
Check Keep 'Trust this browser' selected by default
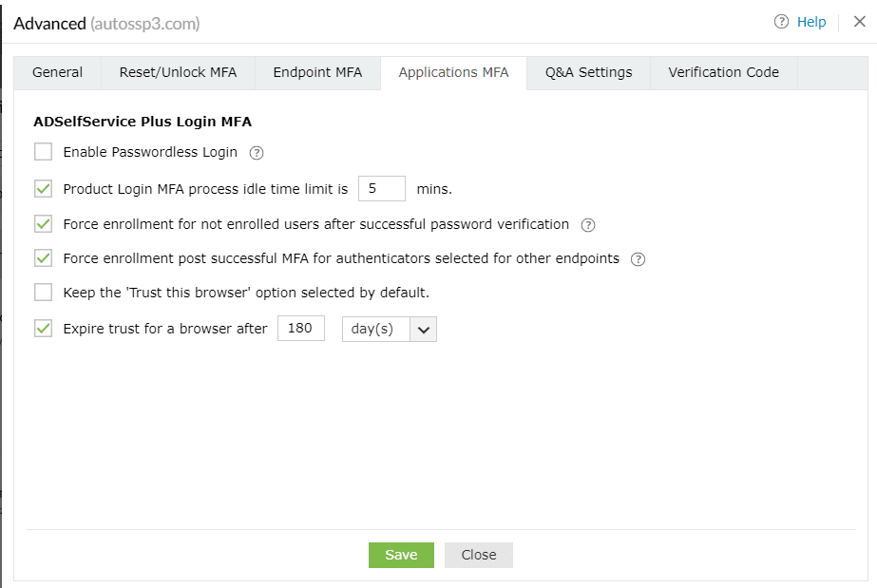43,293
